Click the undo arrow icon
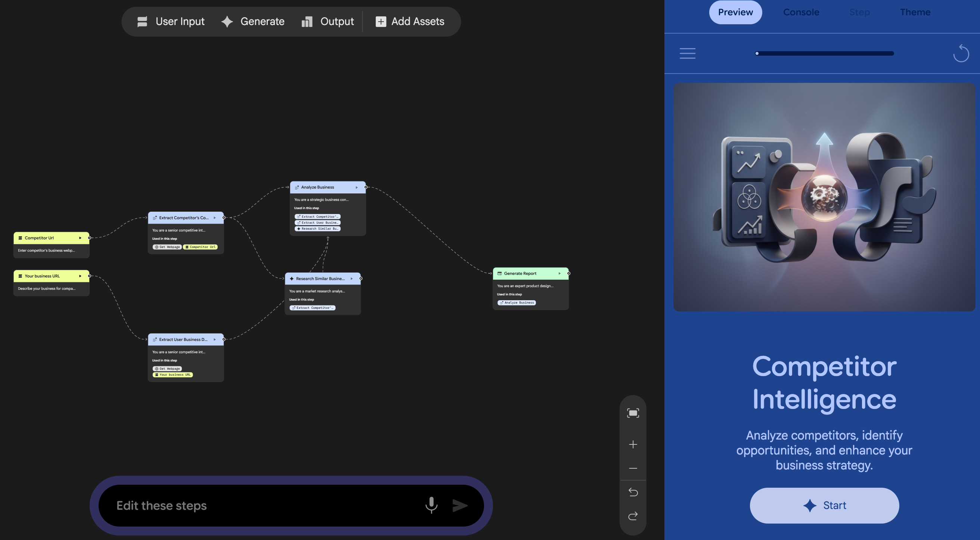This screenshot has width=980, height=540. tap(633, 492)
